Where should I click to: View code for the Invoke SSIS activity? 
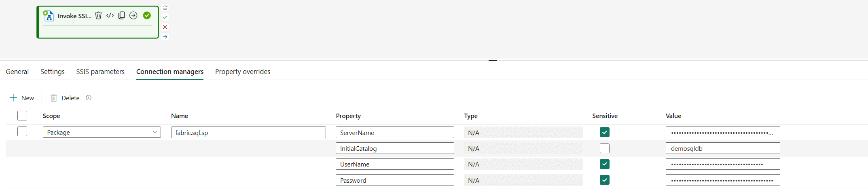click(110, 16)
